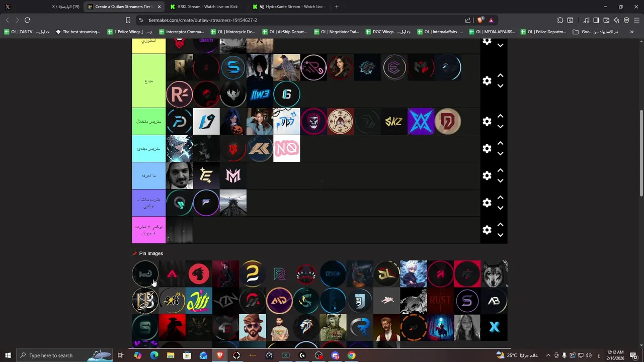
Task: Pick the white AB logo from the pool
Action: point(494,301)
